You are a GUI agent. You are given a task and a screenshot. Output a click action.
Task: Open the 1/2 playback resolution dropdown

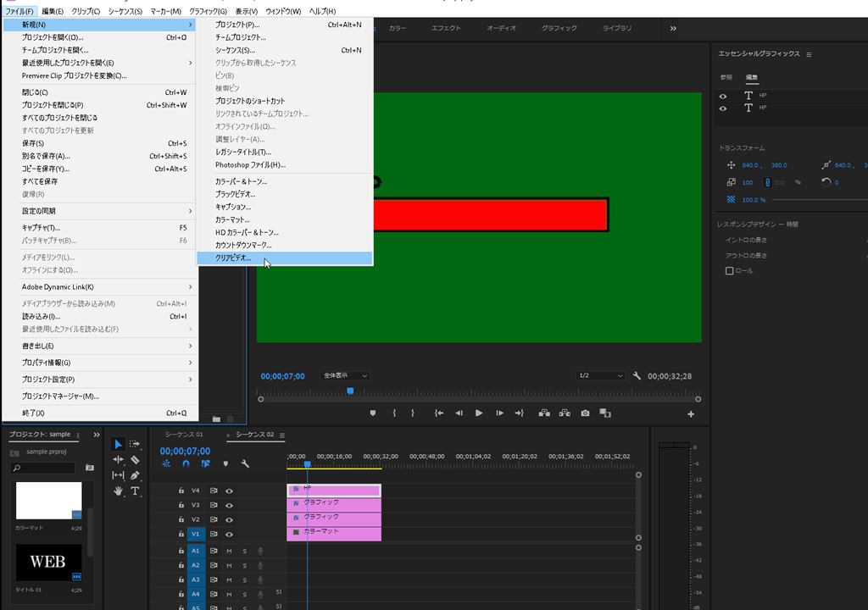[x=599, y=375]
